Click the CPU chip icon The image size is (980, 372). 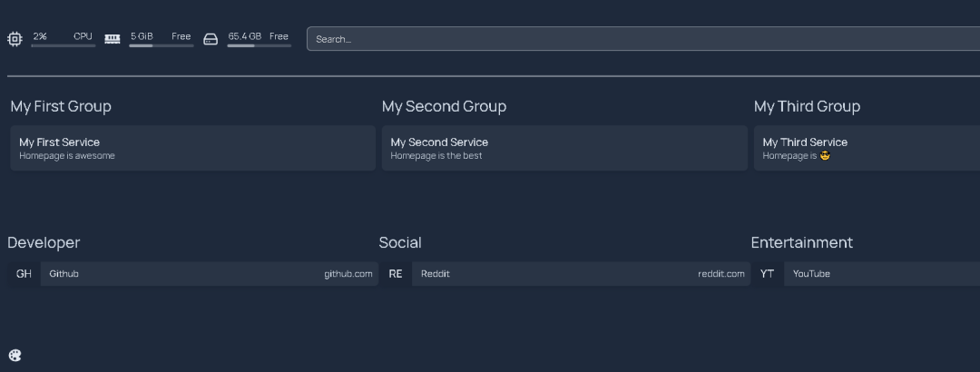(x=15, y=39)
